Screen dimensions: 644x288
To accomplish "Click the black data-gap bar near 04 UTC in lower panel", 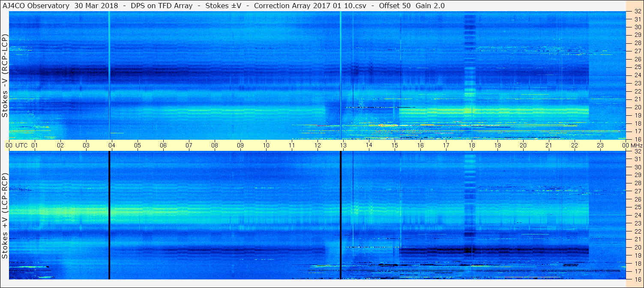I will 109,215.
